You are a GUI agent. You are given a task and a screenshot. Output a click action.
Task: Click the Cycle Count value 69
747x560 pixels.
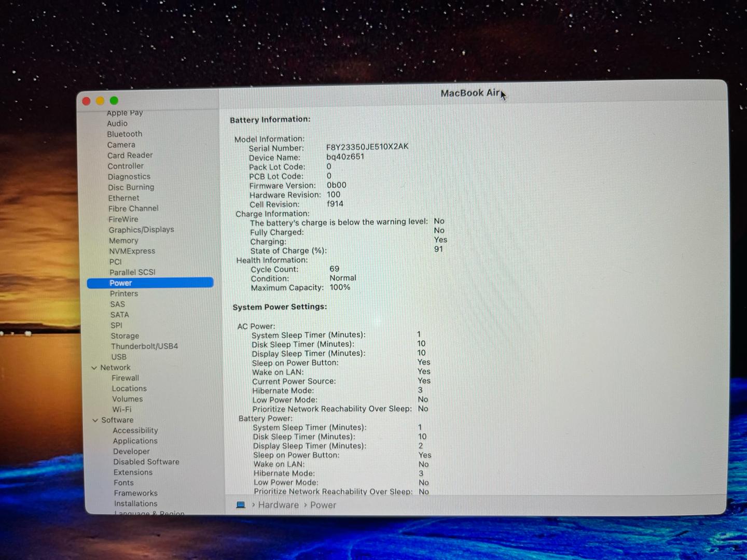tap(335, 269)
